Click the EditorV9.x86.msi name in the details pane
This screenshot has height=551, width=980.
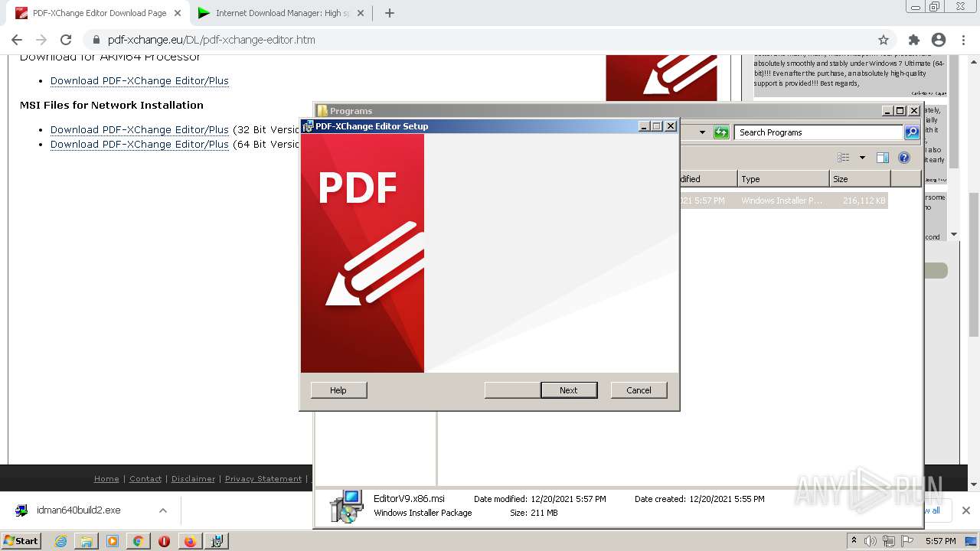pos(409,498)
